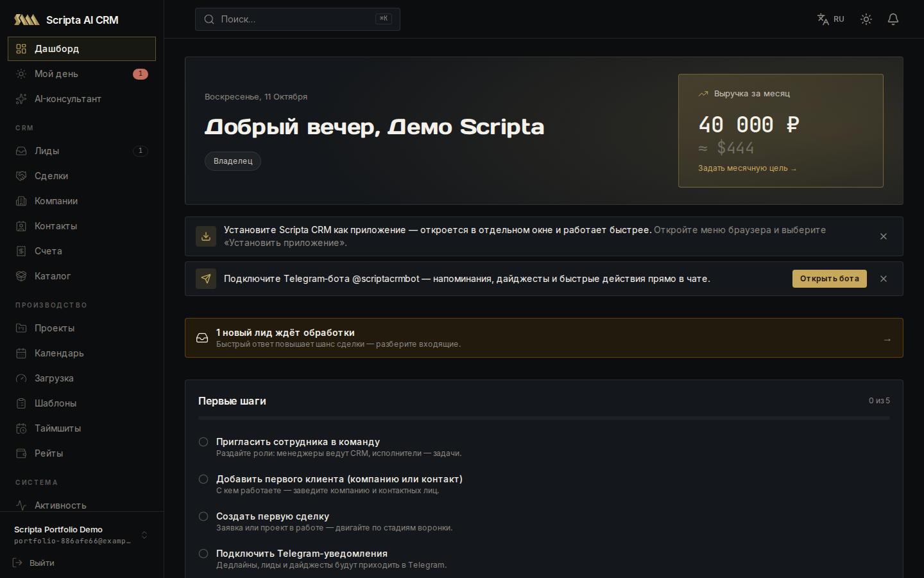This screenshot has width=924, height=578.
Task: Click the Лиды counter badge "1"
Action: click(x=141, y=151)
